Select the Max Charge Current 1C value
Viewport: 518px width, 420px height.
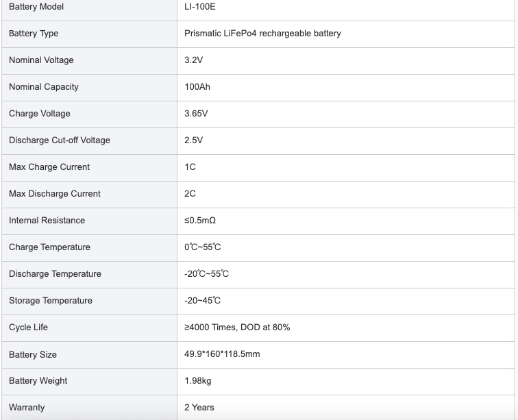[190, 167]
